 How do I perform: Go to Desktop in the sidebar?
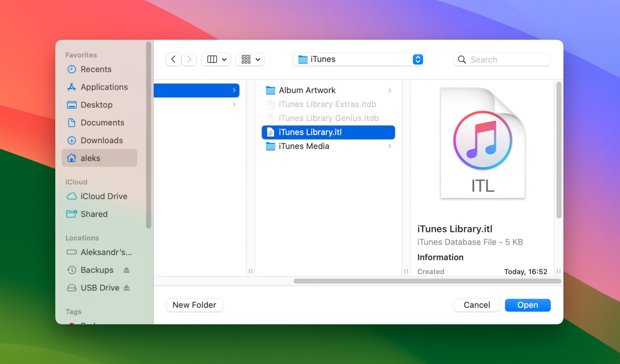click(99, 105)
